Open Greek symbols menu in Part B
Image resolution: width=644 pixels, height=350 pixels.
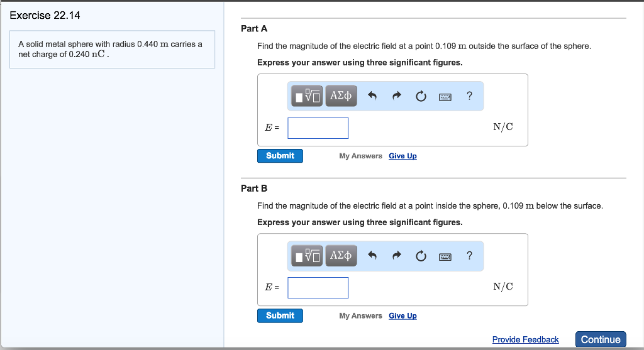pyautogui.click(x=341, y=256)
